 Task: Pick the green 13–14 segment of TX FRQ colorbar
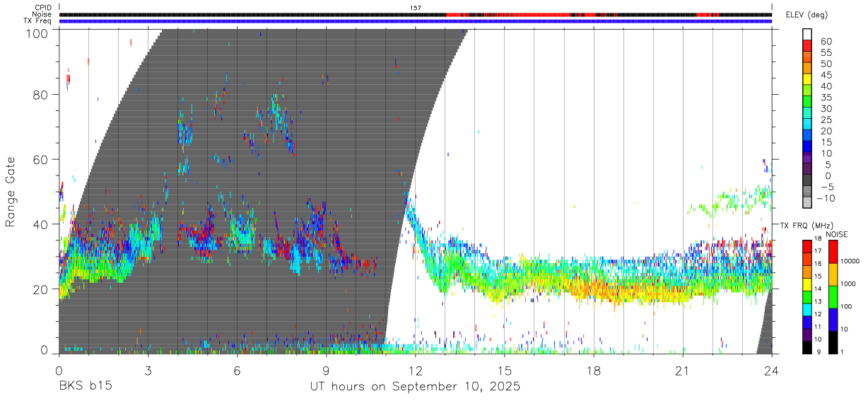807,296
